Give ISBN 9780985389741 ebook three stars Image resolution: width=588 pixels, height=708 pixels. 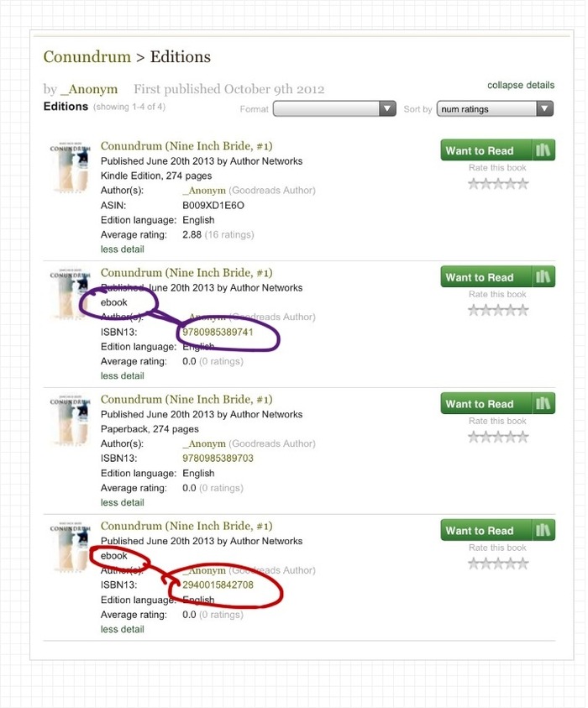[x=498, y=310]
